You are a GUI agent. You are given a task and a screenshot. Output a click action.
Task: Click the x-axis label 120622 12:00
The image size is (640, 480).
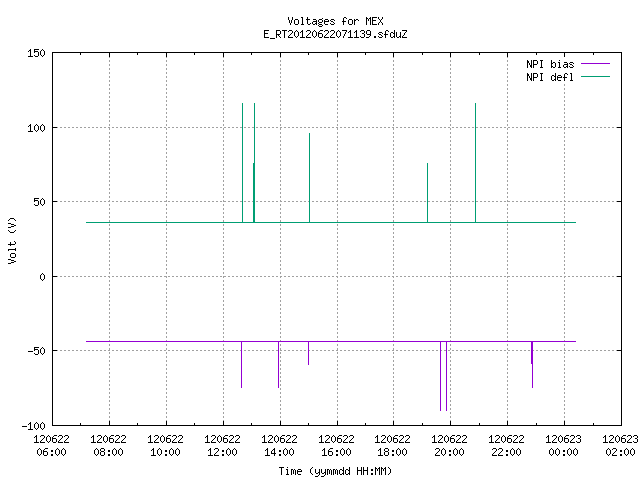[x=222, y=446]
